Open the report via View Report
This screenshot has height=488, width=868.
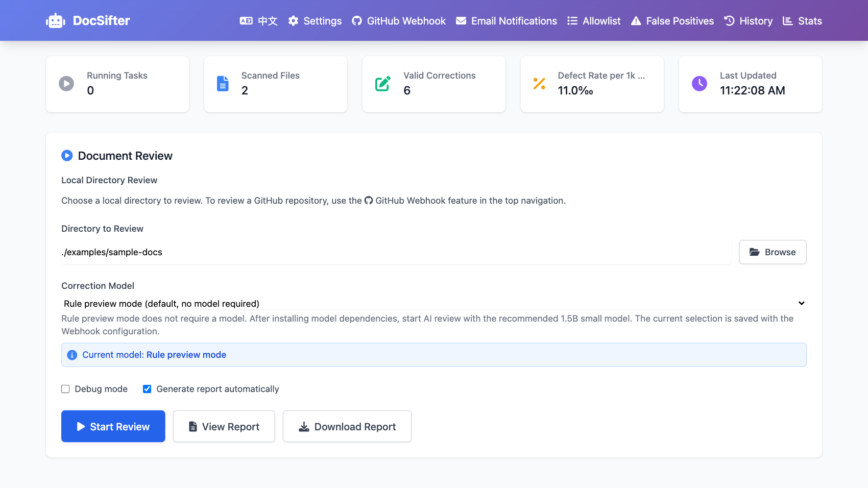pyautogui.click(x=224, y=426)
